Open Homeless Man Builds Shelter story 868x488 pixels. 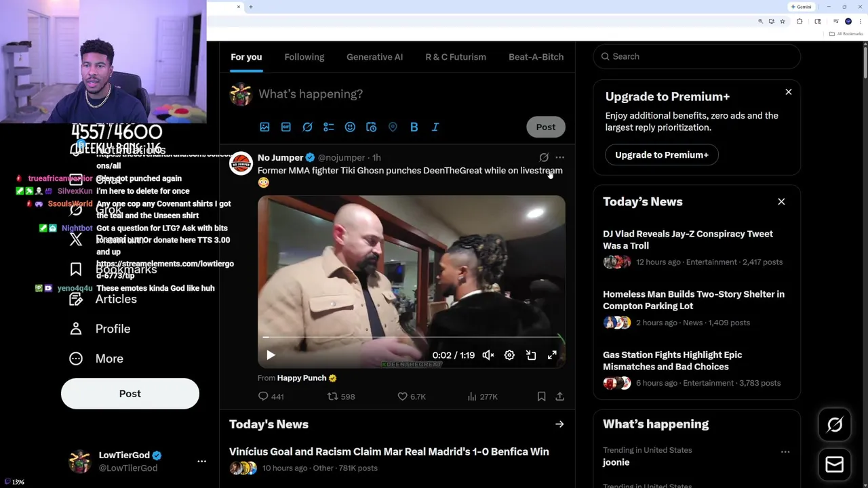[696, 308]
